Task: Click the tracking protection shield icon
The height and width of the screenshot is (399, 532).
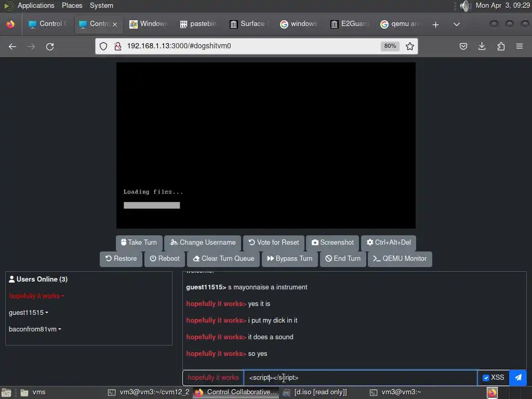Action: point(103,46)
